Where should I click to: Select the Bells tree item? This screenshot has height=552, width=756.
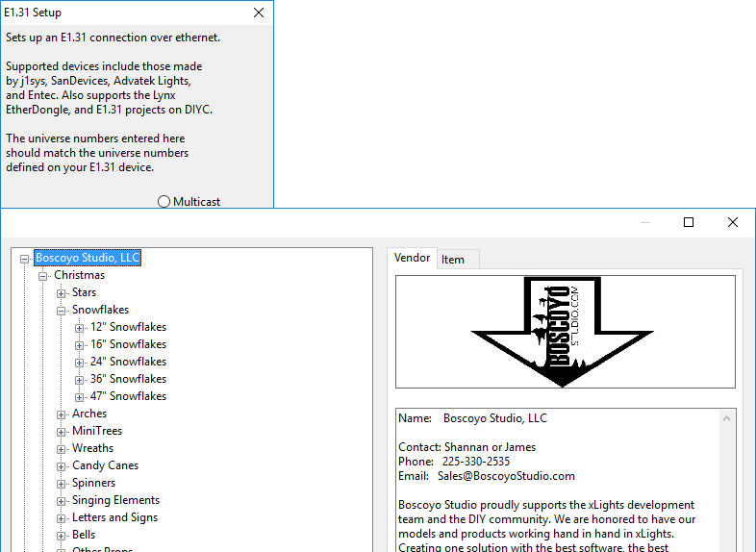tap(84, 535)
